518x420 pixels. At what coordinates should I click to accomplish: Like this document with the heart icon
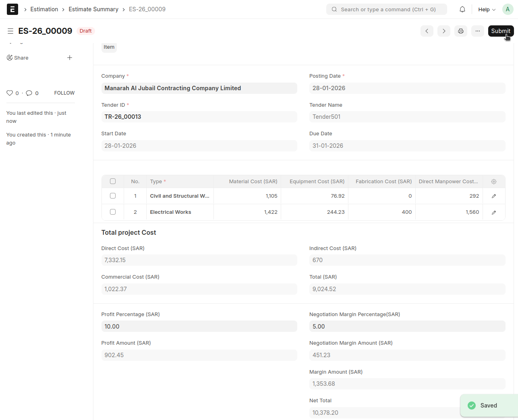pos(10,93)
